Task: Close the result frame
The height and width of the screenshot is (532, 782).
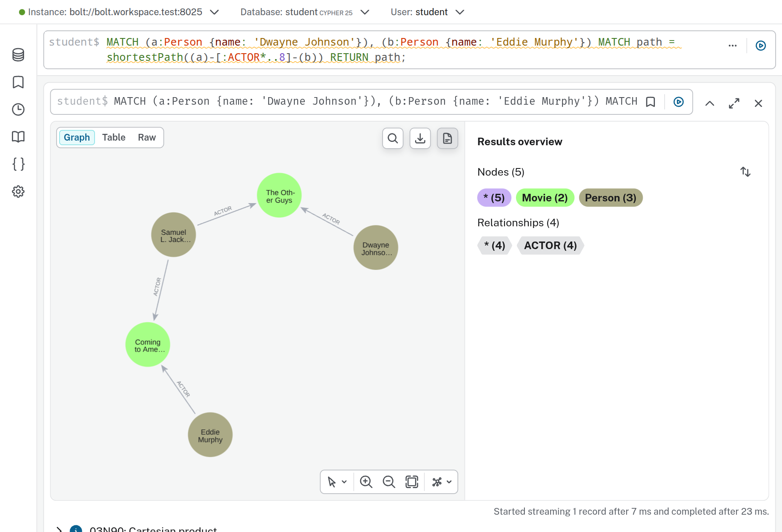Action: pos(758,103)
